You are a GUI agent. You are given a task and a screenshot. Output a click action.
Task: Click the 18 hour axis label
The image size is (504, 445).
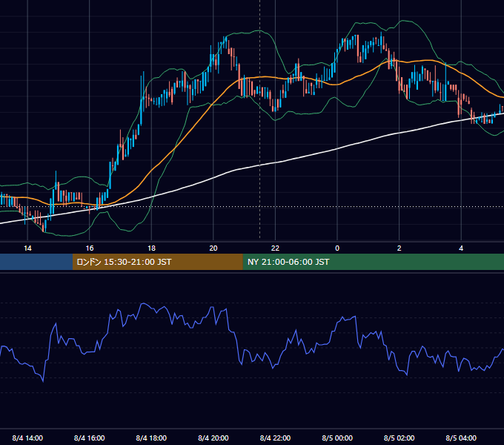[x=151, y=248]
